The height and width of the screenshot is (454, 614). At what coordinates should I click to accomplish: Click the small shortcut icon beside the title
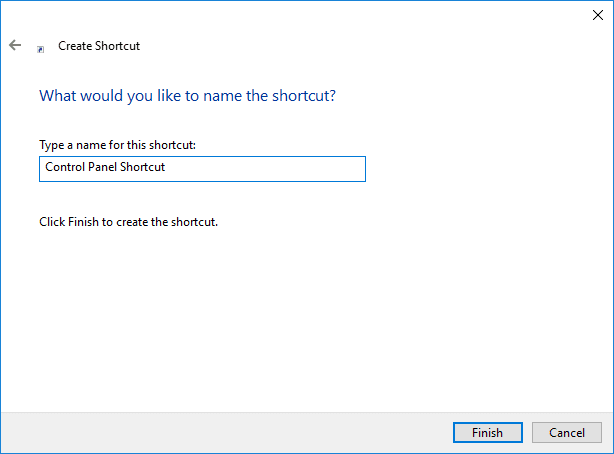[x=40, y=47]
